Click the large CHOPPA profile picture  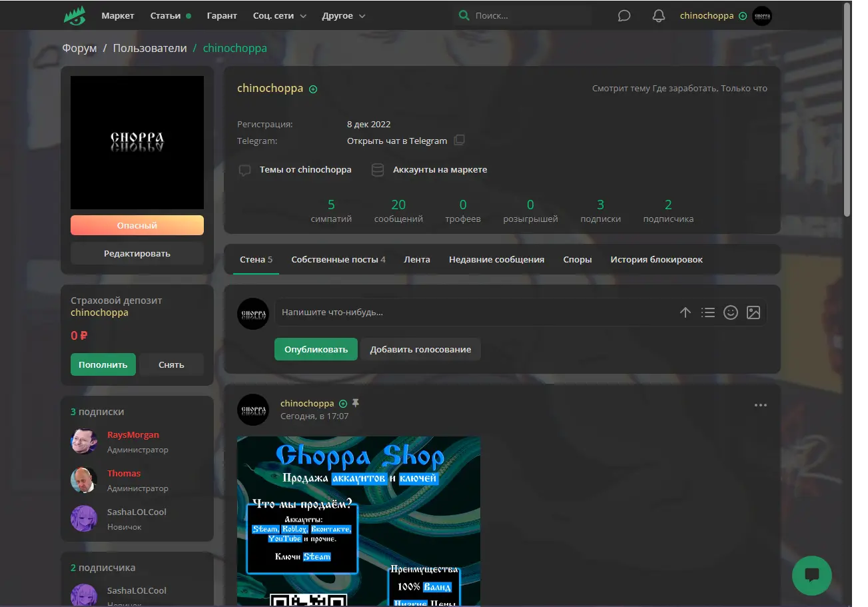click(x=137, y=143)
